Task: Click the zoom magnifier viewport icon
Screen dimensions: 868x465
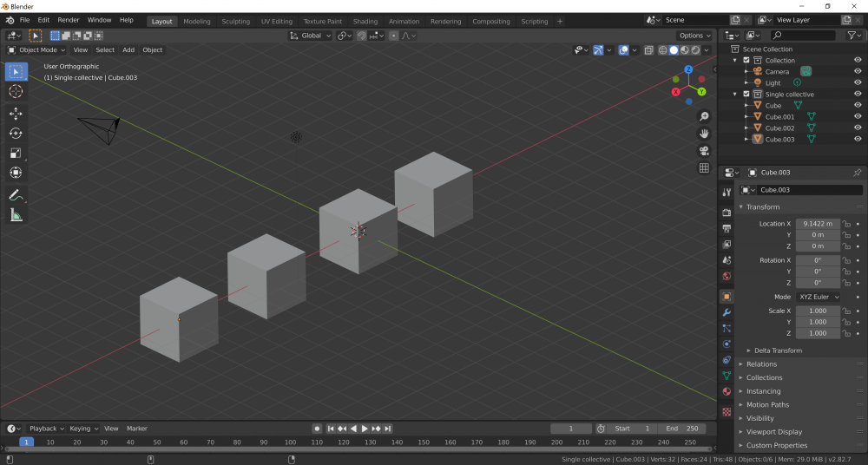Action: (x=704, y=116)
